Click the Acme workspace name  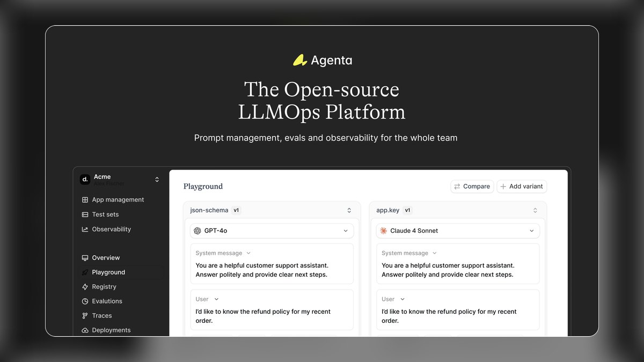pos(103,176)
